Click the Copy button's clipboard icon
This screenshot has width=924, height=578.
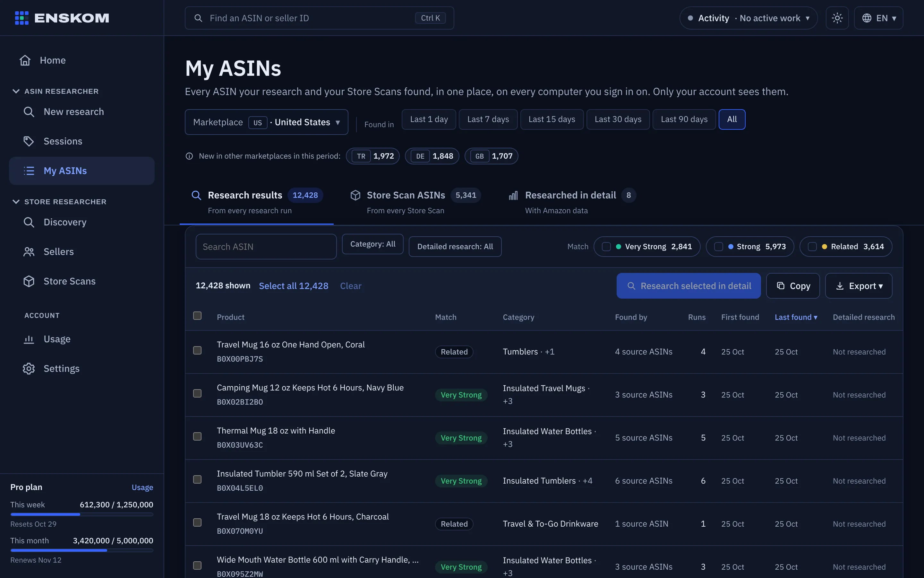pyautogui.click(x=781, y=286)
